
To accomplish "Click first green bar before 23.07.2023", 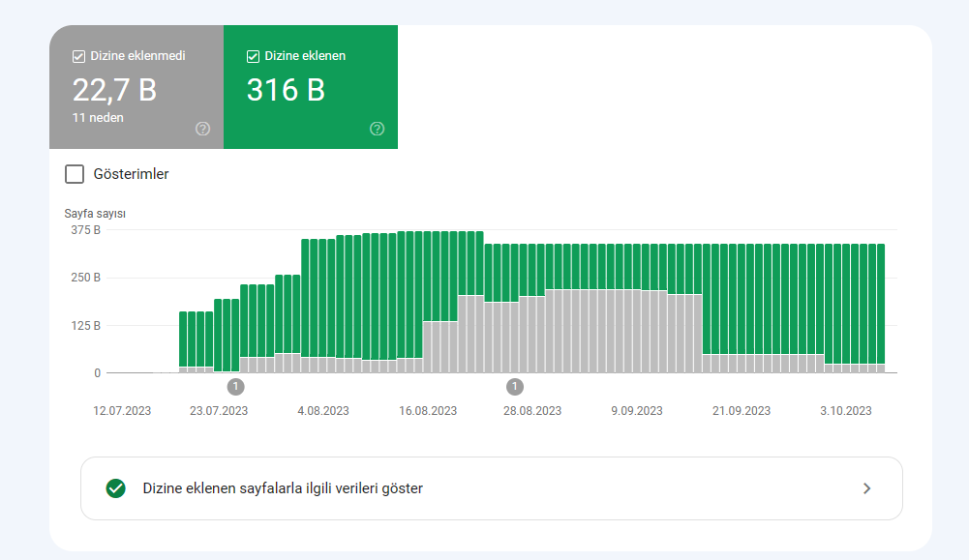I will point(183,339).
